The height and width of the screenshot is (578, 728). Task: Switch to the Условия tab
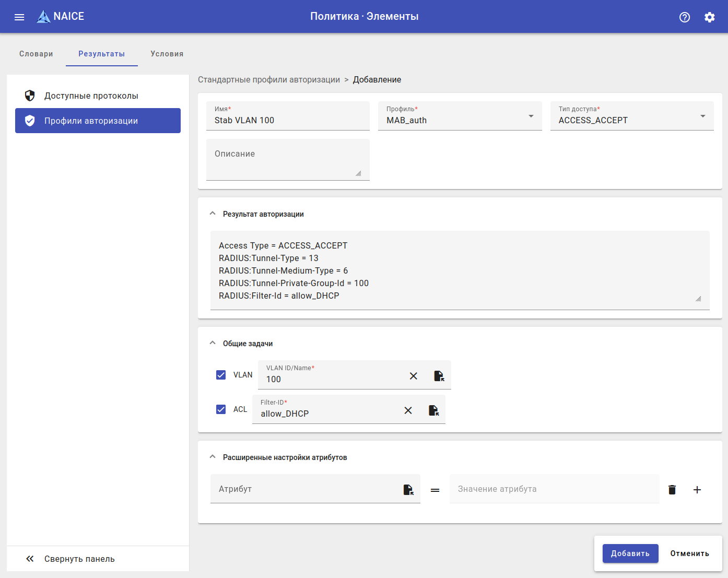167,54
